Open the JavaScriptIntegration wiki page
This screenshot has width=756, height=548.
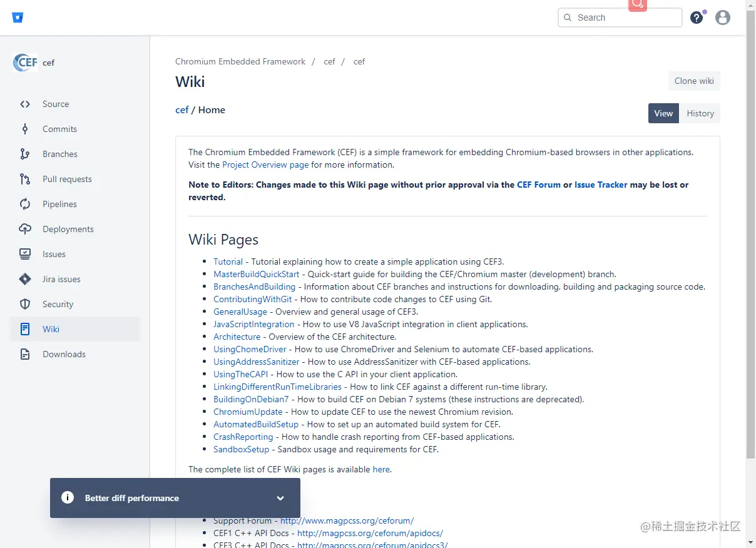click(253, 325)
